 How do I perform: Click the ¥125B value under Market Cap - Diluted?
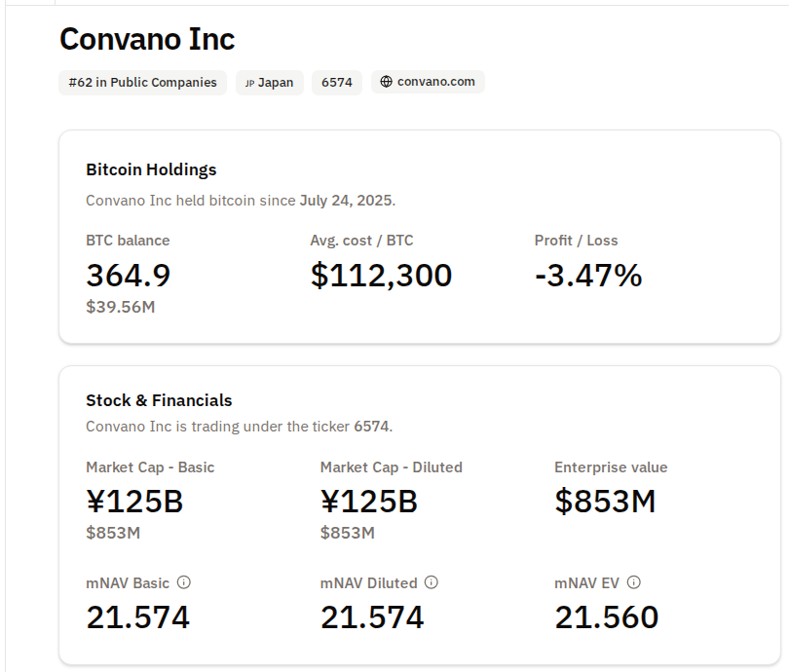(368, 502)
